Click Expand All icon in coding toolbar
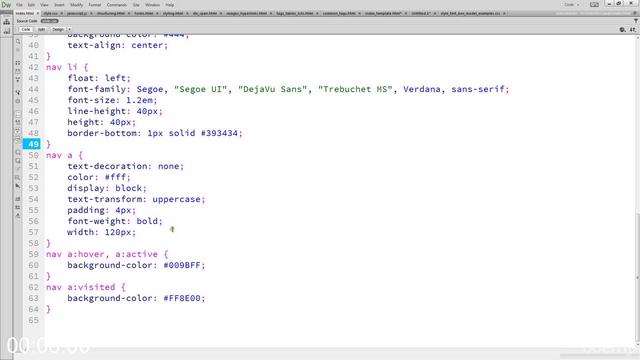Viewport: 640px width, 360px height. [18, 80]
